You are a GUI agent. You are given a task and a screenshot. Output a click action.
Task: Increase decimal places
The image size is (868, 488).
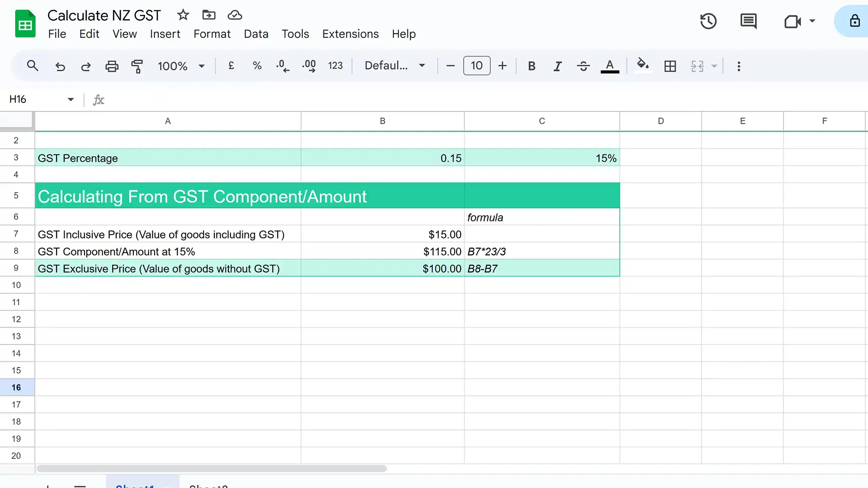coord(309,66)
